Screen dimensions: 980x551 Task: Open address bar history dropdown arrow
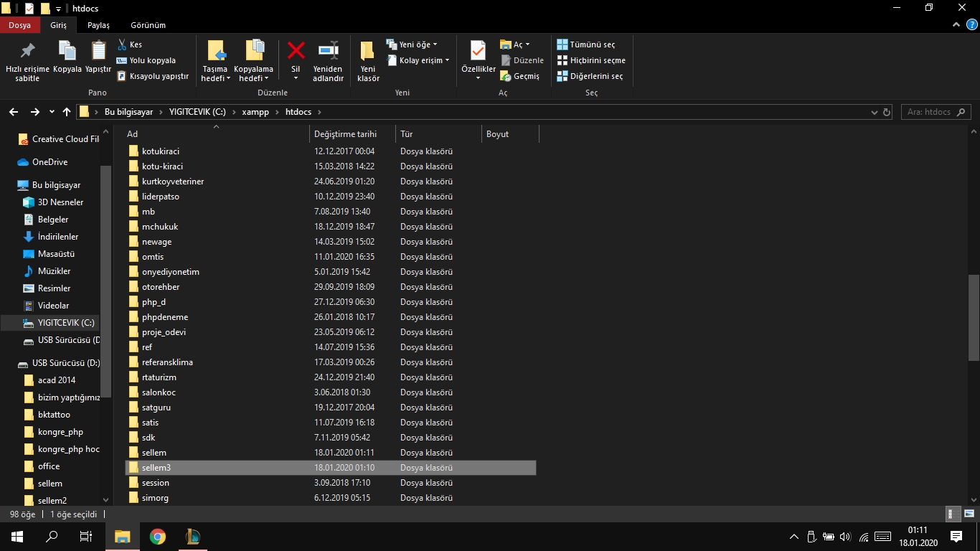pyautogui.click(x=874, y=112)
